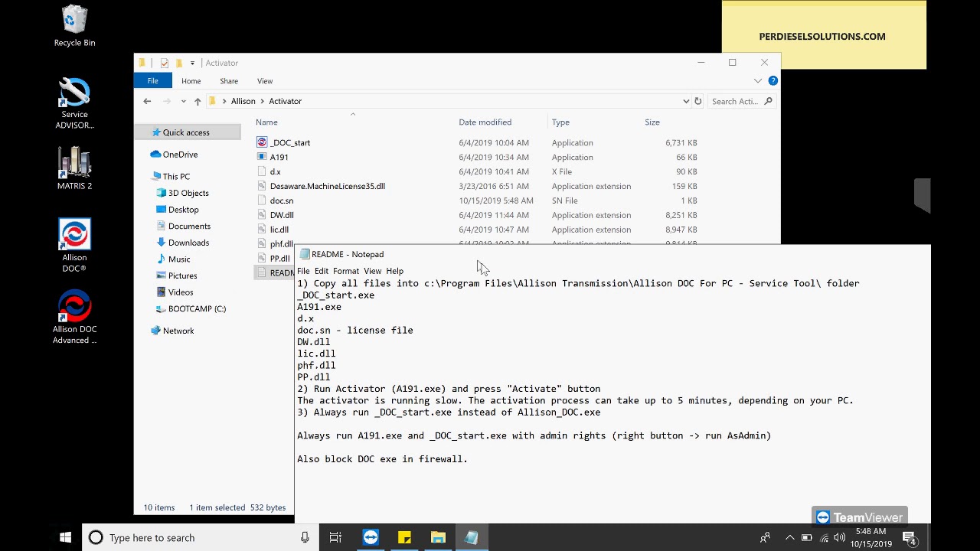Expand the File Explorer ribbon

pyautogui.click(x=758, y=80)
